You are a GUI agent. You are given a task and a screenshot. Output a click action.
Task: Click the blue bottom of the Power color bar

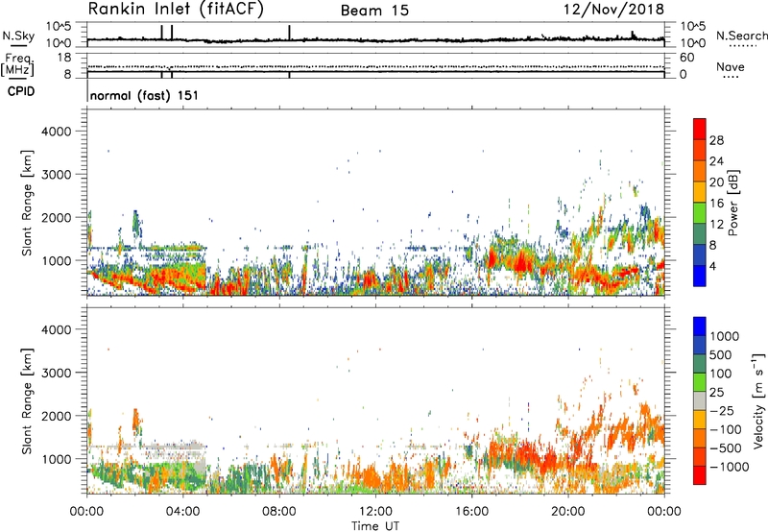tap(700, 276)
